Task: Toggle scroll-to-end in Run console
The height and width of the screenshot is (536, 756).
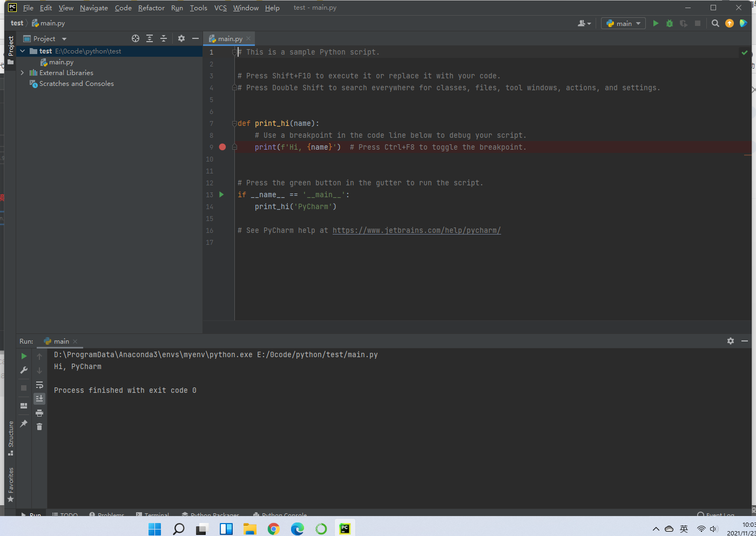Action: [x=39, y=399]
